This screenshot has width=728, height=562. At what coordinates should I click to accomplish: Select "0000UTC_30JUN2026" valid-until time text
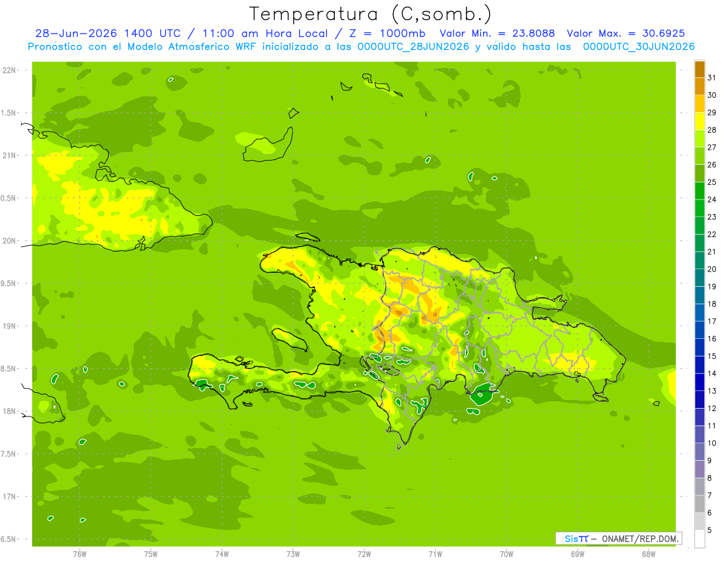click(639, 46)
